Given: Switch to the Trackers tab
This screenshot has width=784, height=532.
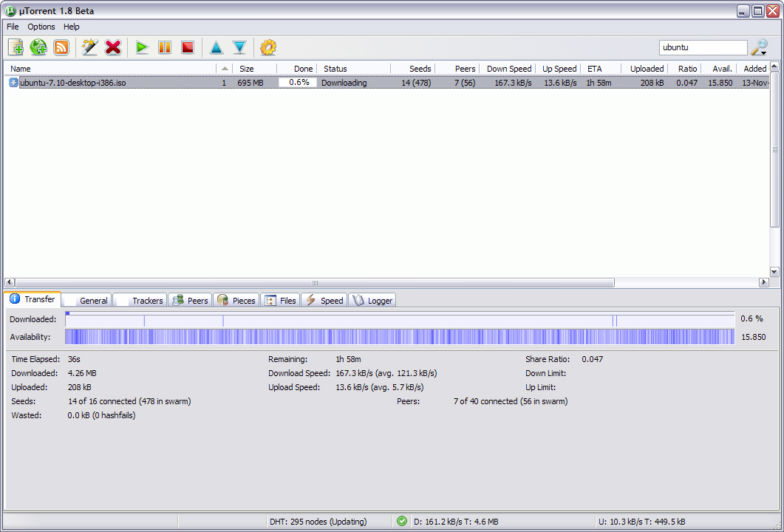Looking at the screenshot, I should (x=140, y=301).
